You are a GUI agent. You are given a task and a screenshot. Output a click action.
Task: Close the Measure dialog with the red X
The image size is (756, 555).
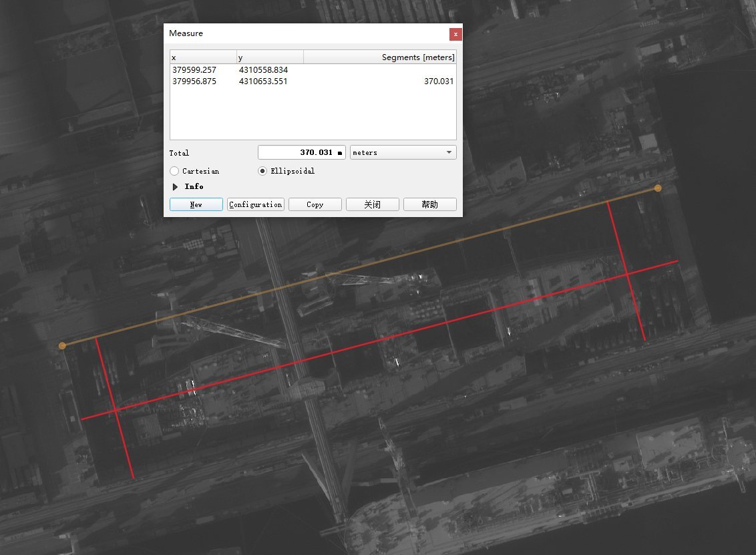coord(455,34)
